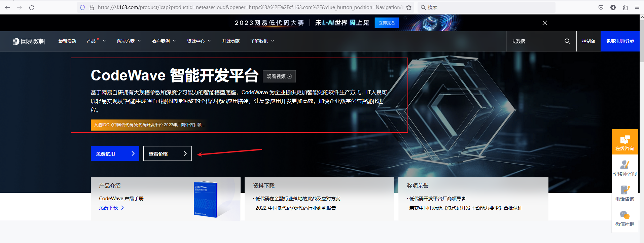Open 低代码在金融行业落地的挑战及应对方案 link
Viewport: 644px width, 243px height.
coord(298,199)
